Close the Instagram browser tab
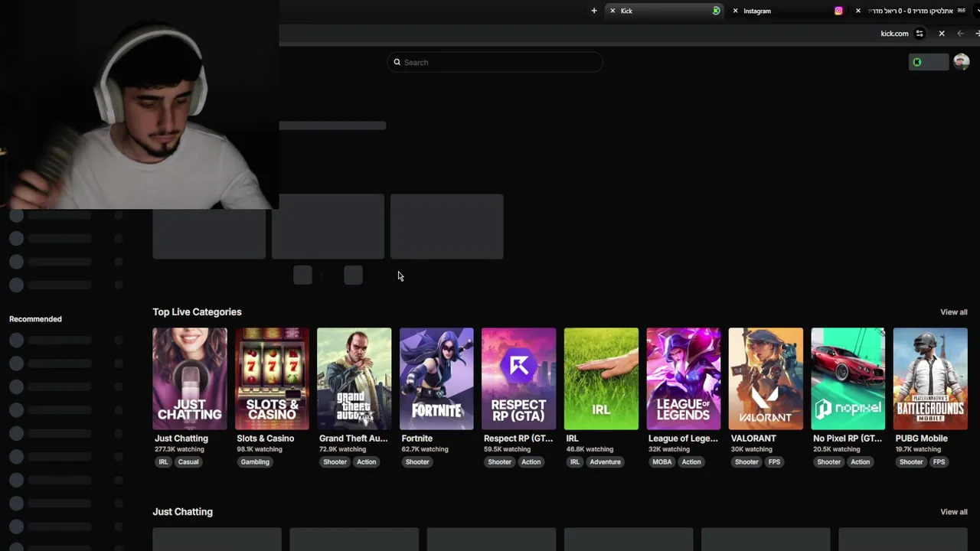 (736, 11)
